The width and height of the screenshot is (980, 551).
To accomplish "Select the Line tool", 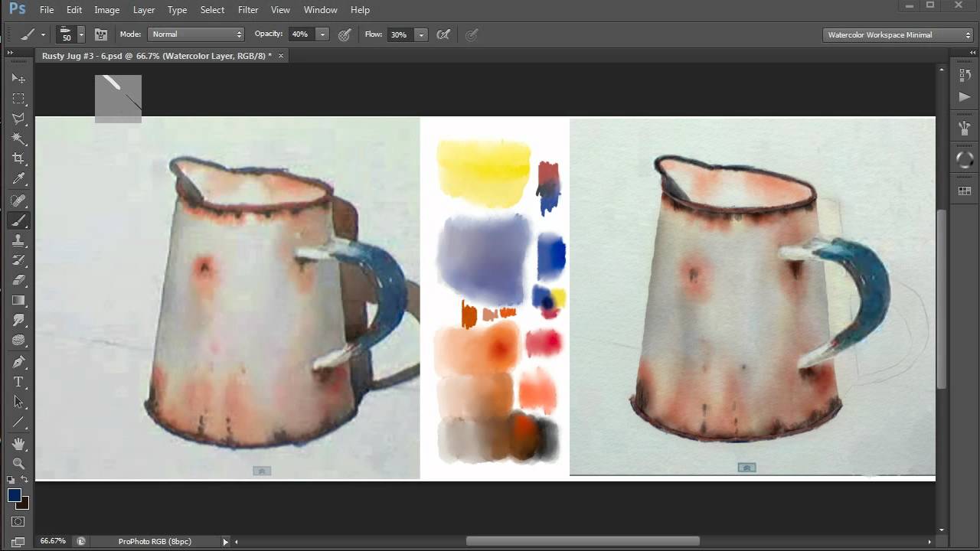I will point(18,422).
